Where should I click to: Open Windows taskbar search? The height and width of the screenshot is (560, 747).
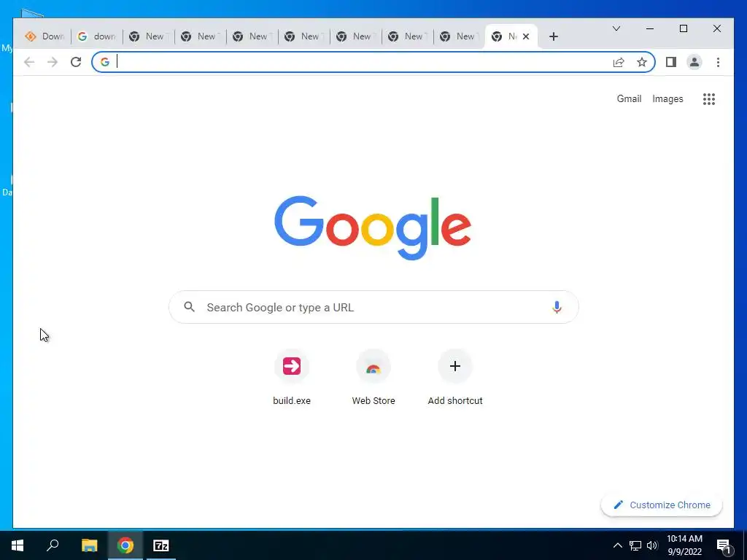(53, 545)
